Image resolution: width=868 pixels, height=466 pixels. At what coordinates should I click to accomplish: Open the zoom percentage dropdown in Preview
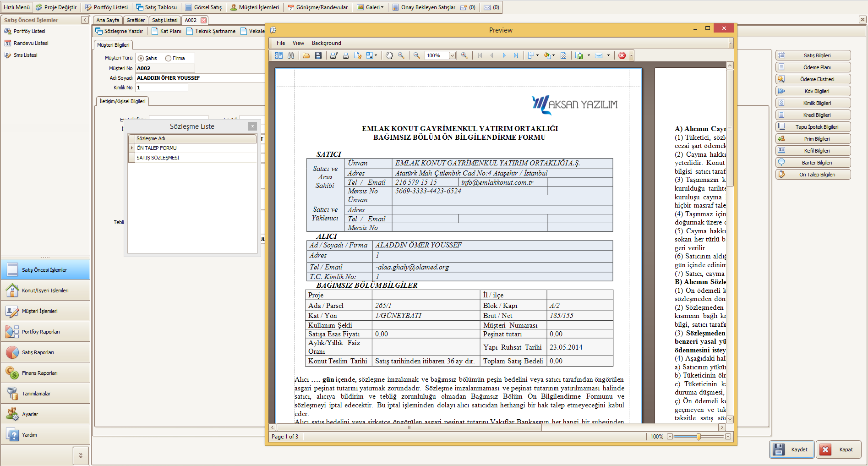pyautogui.click(x=452, y=55)
